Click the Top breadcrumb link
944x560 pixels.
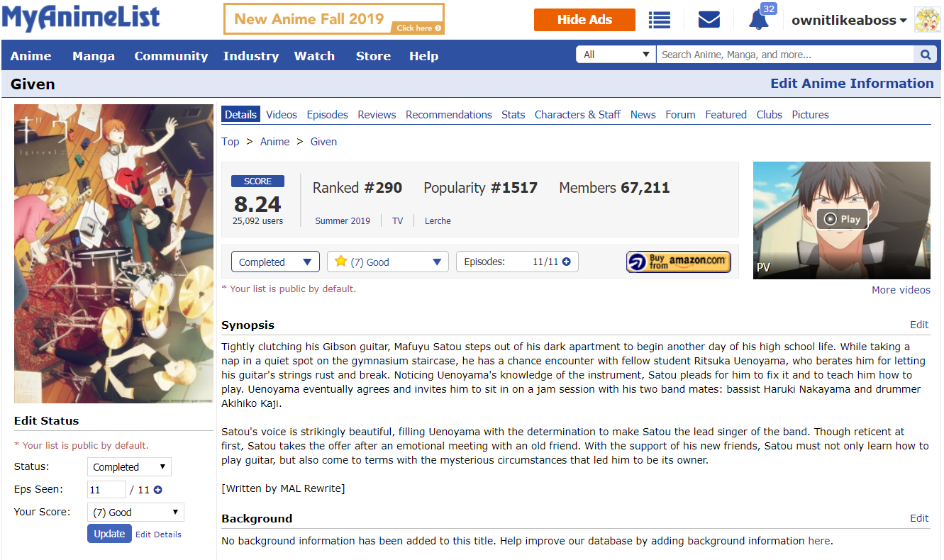click(230, 142)
